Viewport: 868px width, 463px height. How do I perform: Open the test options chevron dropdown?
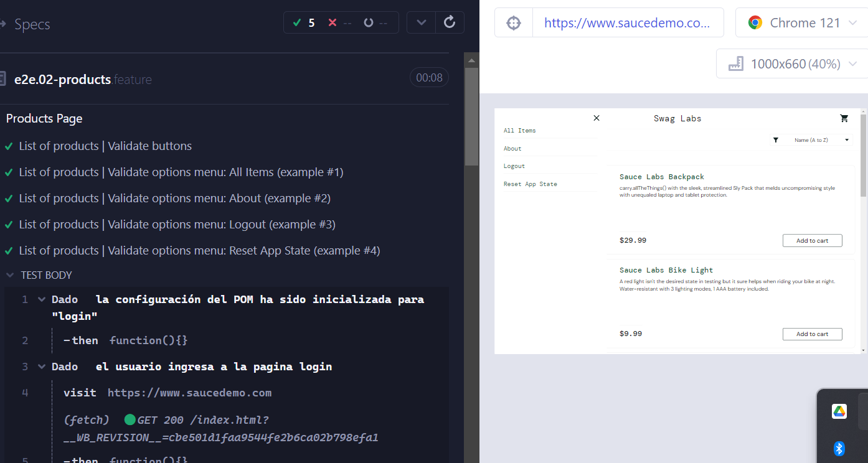pyautogui.click(x=422, y=22)
